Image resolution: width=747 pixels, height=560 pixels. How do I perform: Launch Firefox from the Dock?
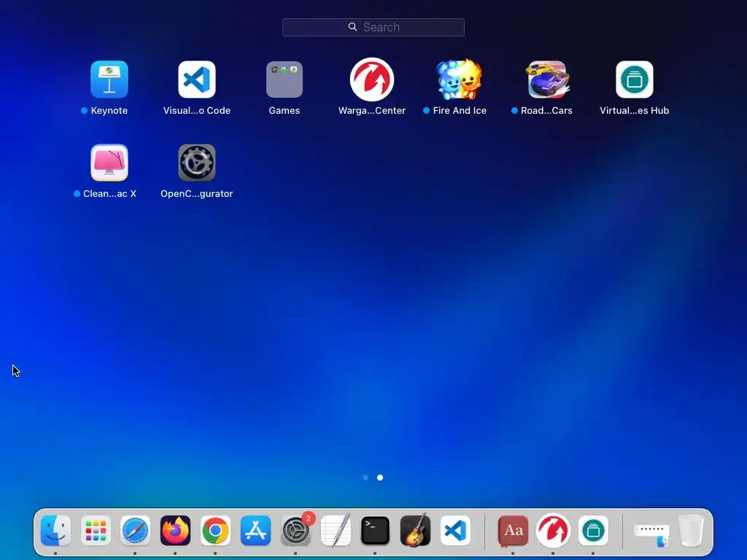[175, 530]
